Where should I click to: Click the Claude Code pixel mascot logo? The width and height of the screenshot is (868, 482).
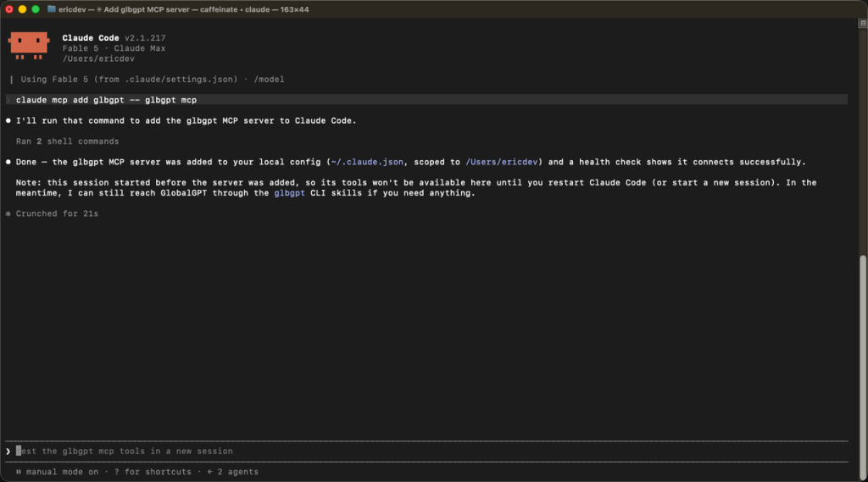click(x=29, y=46)
